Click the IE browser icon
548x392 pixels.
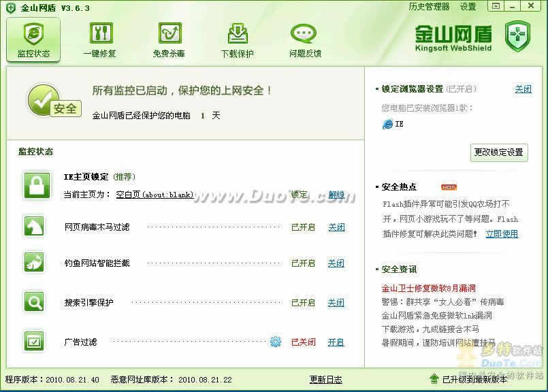[387, 124]
